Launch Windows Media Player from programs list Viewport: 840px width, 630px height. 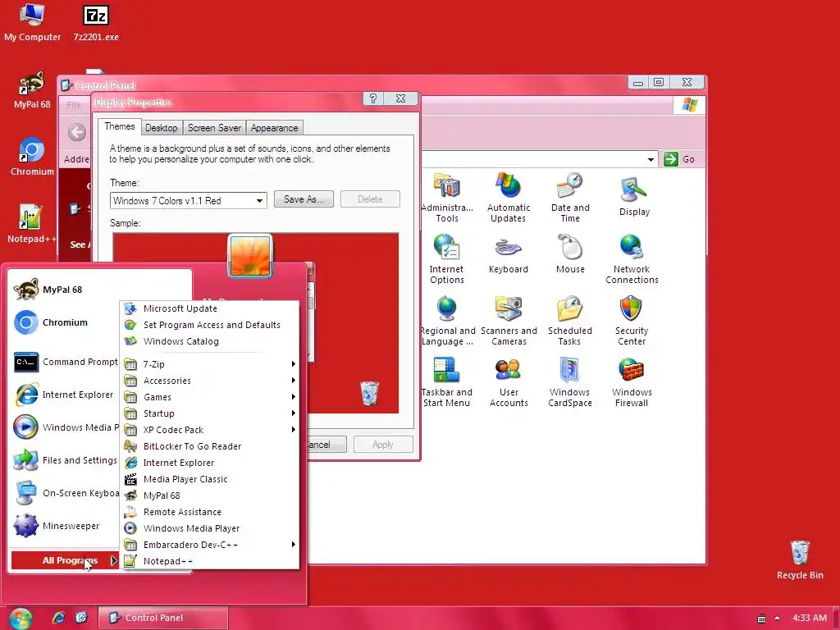[x=210, y=528]
